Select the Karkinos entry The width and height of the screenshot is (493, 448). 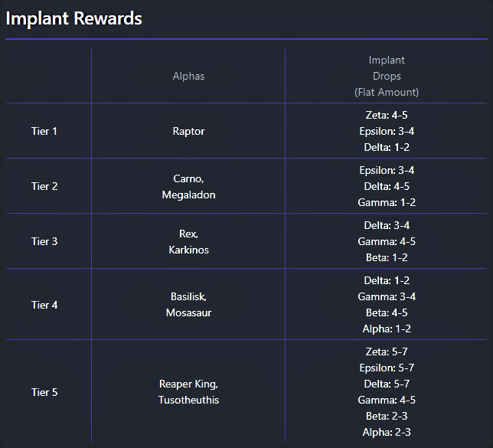pos(188,250)
